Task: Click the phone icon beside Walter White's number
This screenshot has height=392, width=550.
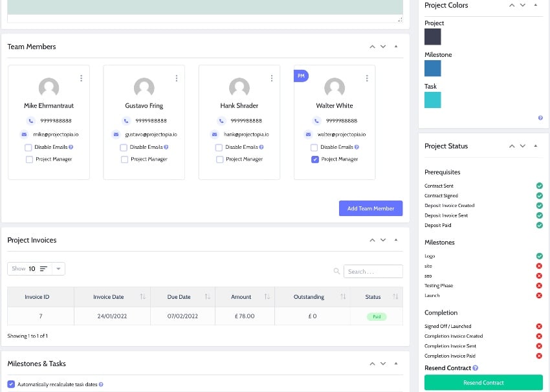Action: point(316,120)
